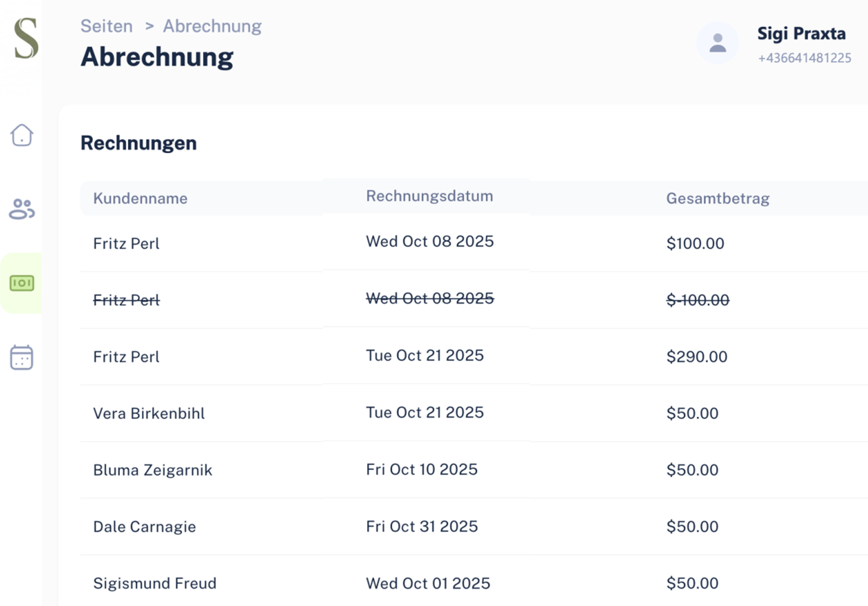Click the Rechnungsdatum column header
The height and width of the screenshot is (606, 868).
pyautogui.click(x=429, y=196)
